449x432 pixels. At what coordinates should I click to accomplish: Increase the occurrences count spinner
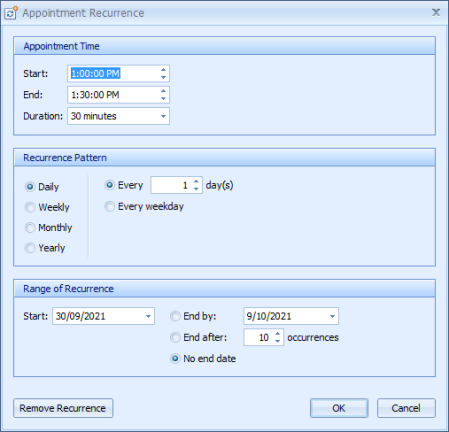click(x=277, y=333)
